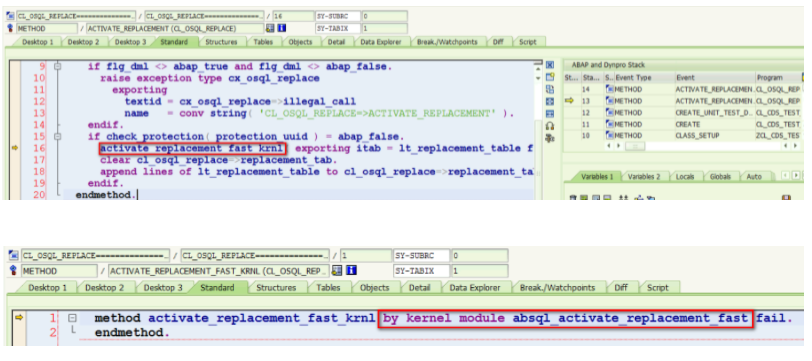Click the close tool icon at top of vertical toolbar

550,66
